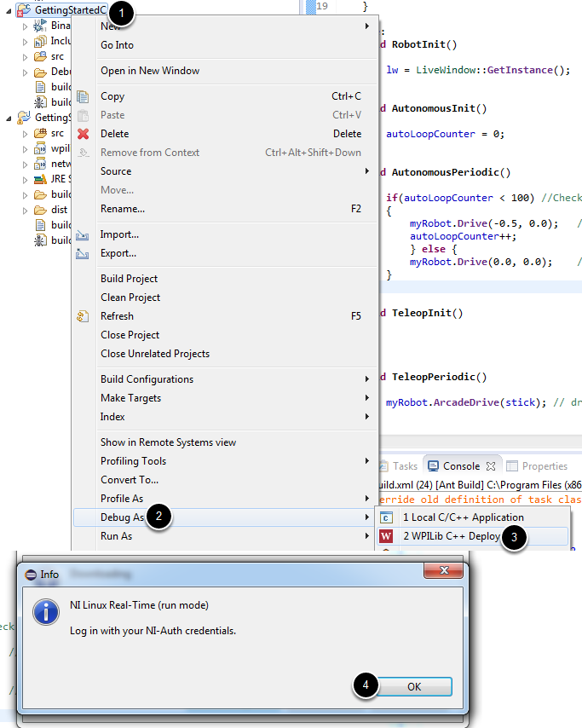
Task: Choose Clean Project
Action: pyautogui.click(x=225, y=298)
